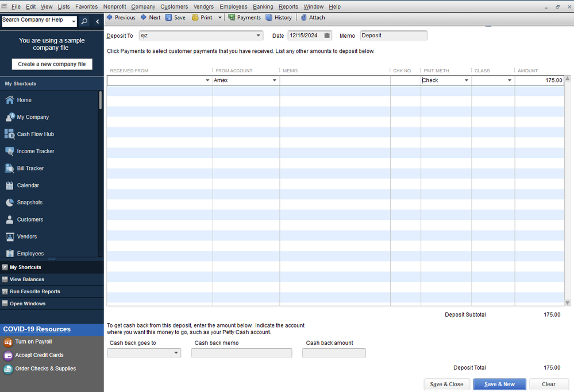Open the Reports menu
Viewport: 574px width, 392px height.
tap(288, 6)
